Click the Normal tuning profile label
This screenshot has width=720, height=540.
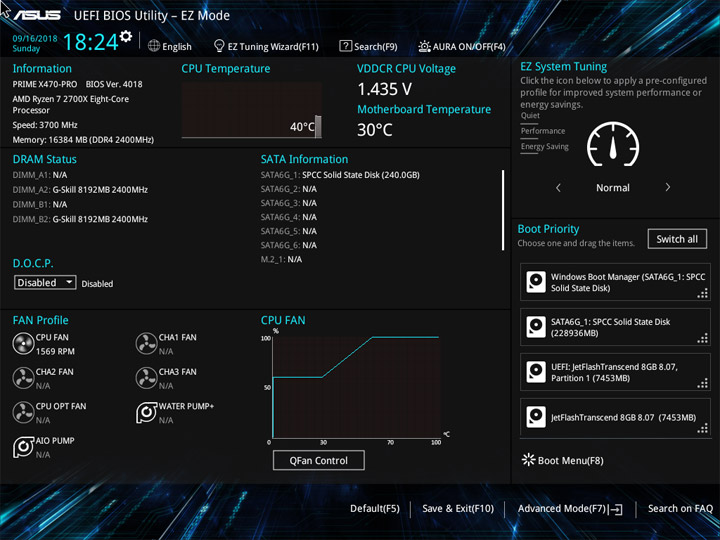[613, 187]
